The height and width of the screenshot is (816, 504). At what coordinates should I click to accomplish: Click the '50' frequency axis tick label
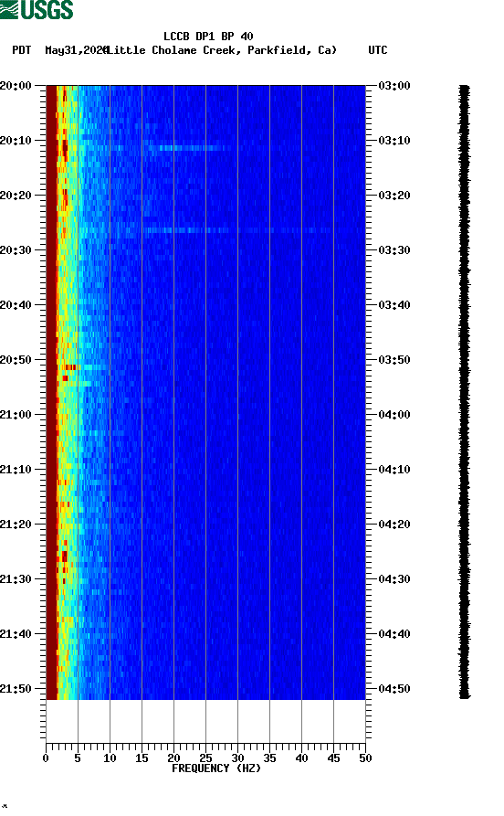tap(365, 758)
